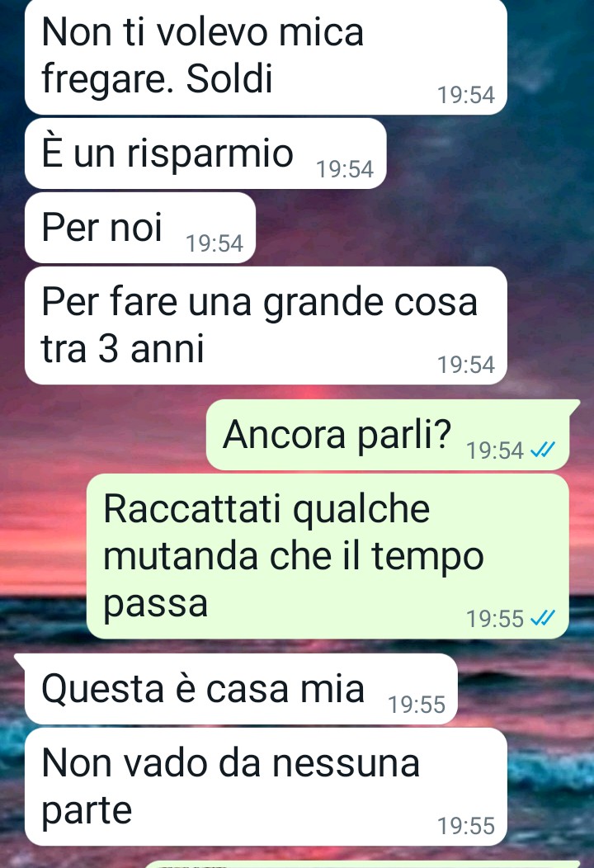Tap the 'Ancora parli?' sent message
The image size is (594, 868).
tap(389, 435)
